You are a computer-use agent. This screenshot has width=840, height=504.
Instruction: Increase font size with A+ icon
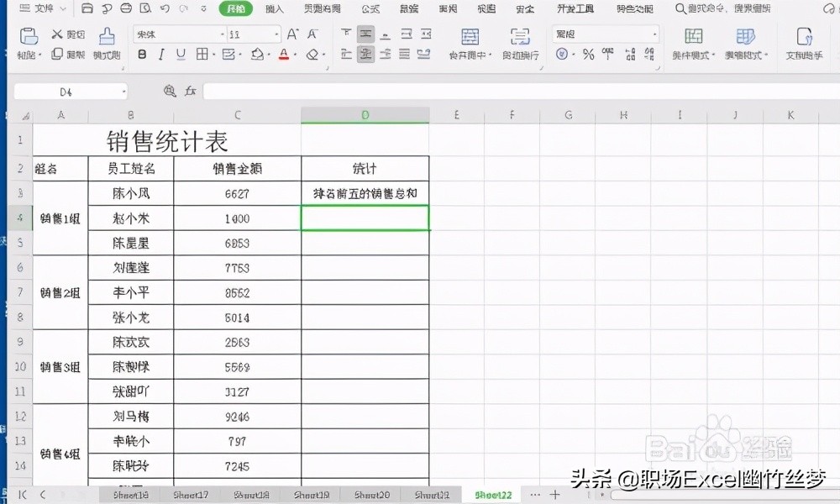pos(292,34)
